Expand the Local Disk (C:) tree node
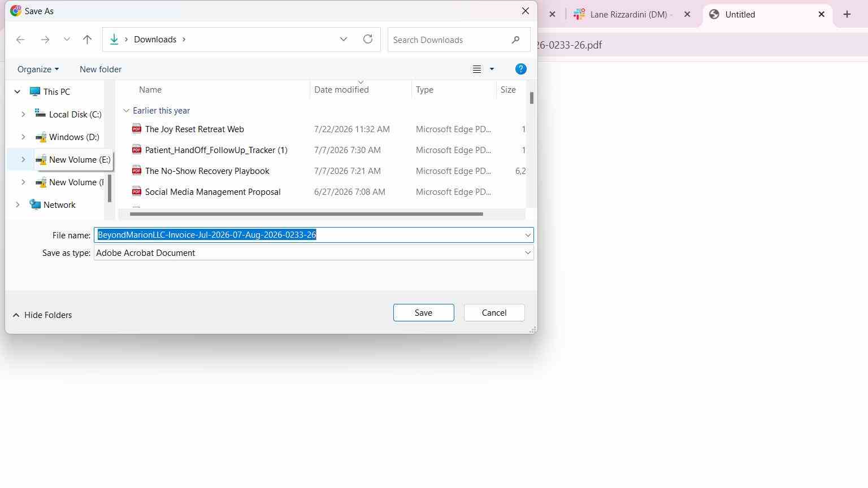This screenshot has height=488, width=868. coord(23,114)
